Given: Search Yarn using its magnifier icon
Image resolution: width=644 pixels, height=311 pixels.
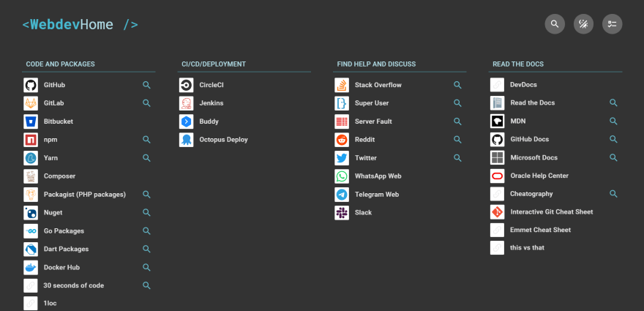Looking at the screenshot, I should pyautogui.click(x=146, y=158).
